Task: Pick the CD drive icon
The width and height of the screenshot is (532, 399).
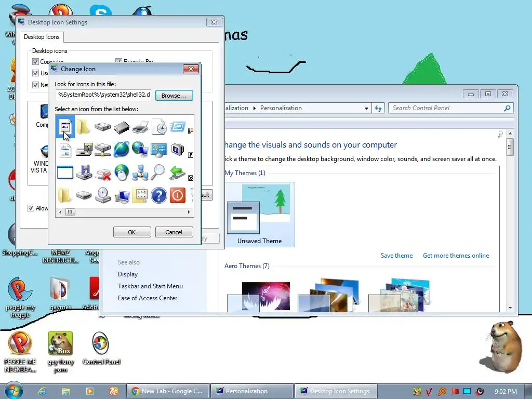Action: click(x=103, y=195)
